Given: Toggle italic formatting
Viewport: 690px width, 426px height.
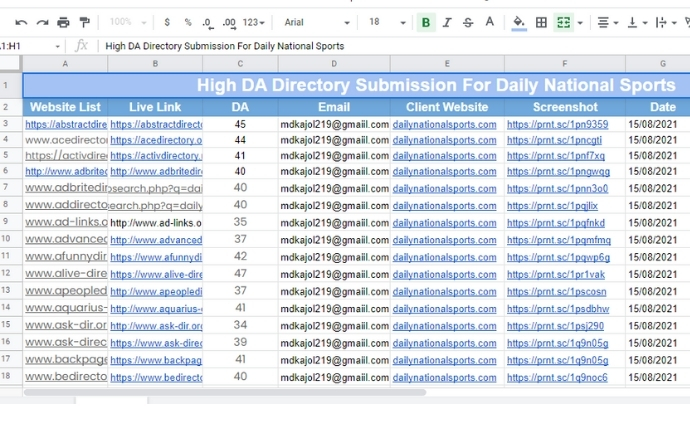Looking at the screenshot, I should point(447,22).
